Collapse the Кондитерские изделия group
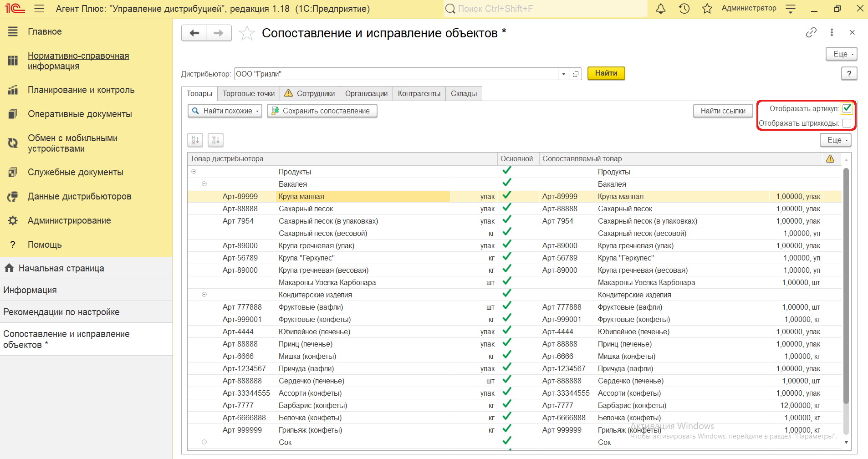This screenshot has width=868, height=459. click(x=204, y=295)
